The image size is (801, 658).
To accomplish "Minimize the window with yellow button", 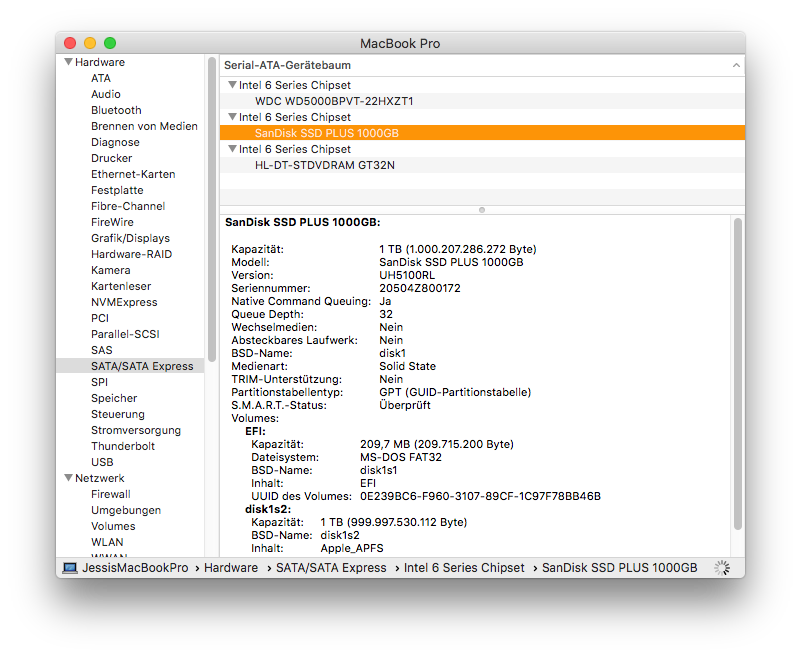I will 90,43.
